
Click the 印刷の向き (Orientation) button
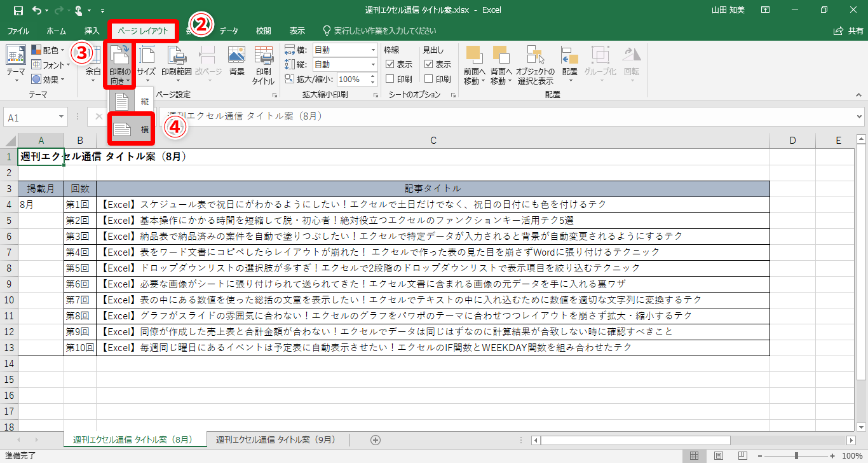[120, 64]
